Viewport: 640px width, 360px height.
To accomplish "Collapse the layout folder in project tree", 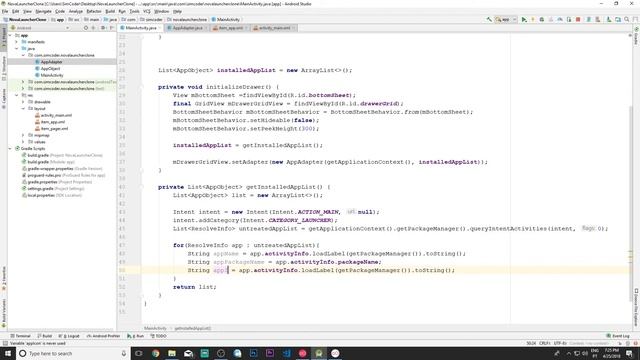I will (23, 109).
